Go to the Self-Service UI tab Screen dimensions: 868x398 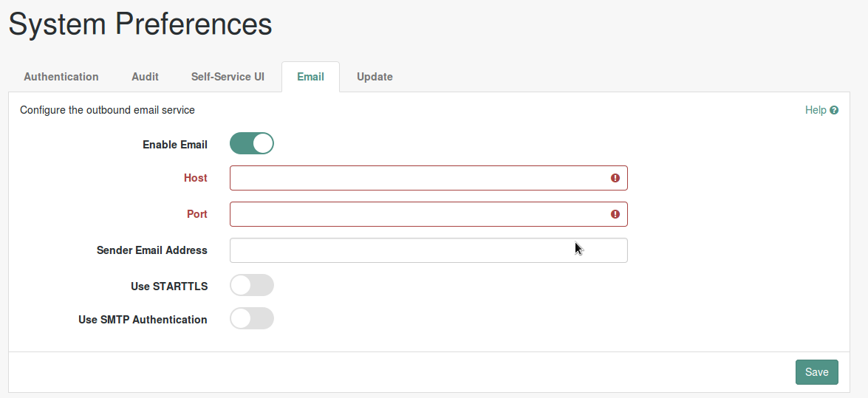[228, 77]
